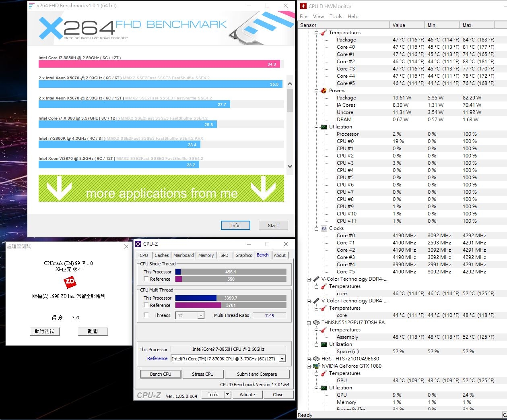Click the x264 FHD Benchmark title bar icon
Image resolution: width=507 pixels, height=420 pixels.
click(32, 6)
